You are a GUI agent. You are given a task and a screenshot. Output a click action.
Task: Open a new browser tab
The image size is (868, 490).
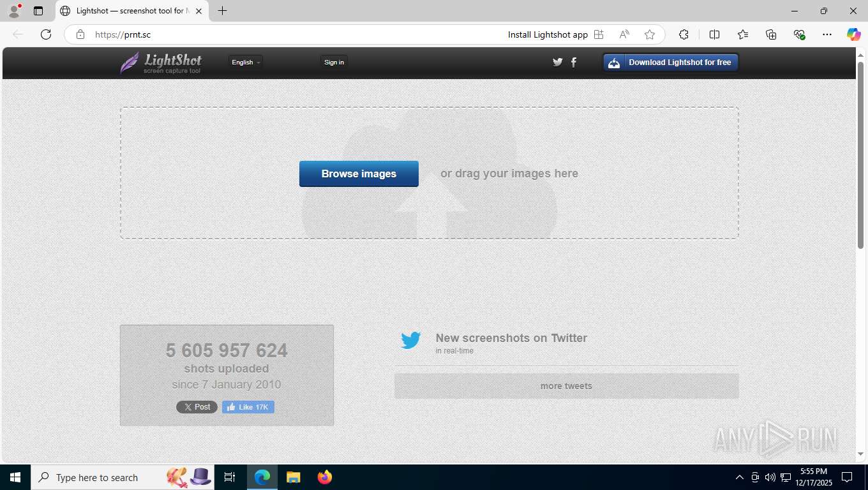click(222, 11)
